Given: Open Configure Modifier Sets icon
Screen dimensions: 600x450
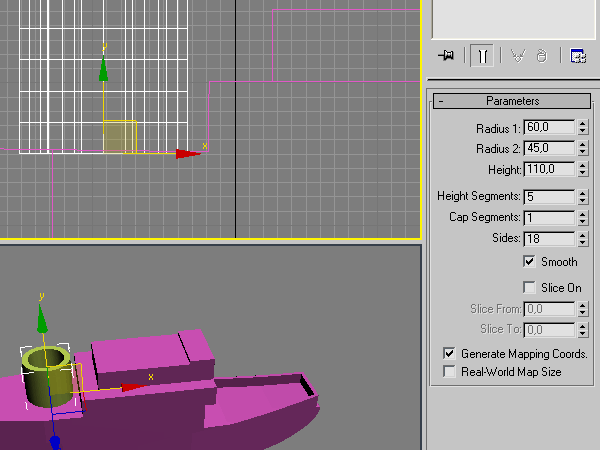Looking at the screenshot, I should coord(578,56).
